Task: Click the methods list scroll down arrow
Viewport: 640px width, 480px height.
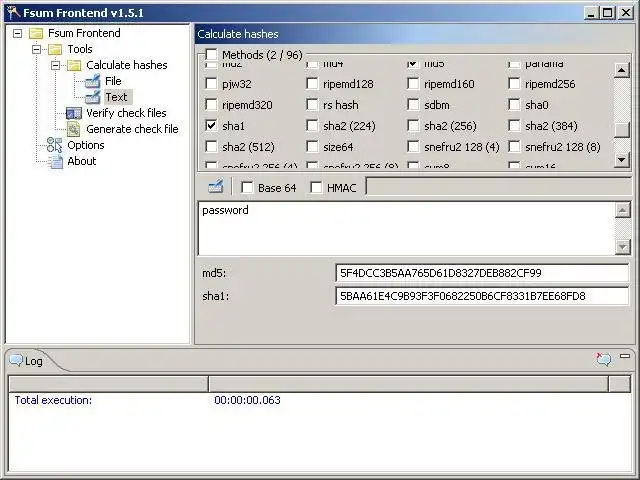Action: (x=622, y=159)
